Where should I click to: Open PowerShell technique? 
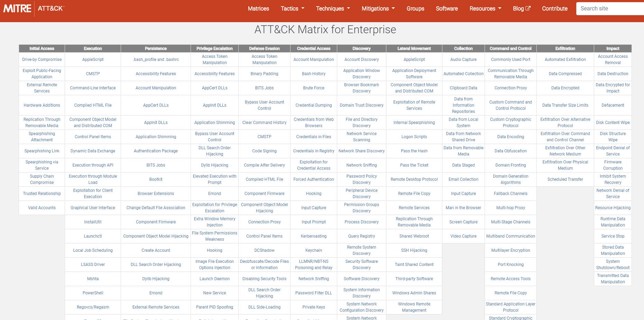[x=93, y=293]
